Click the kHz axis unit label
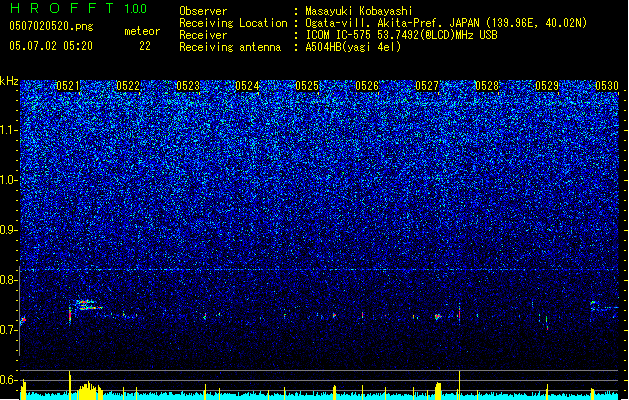Viewport: 629px width, 400px height. click(9, 81)
